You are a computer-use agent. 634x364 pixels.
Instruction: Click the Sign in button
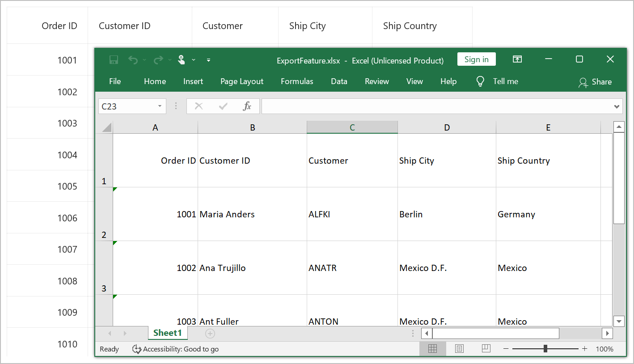click(476, 59)
